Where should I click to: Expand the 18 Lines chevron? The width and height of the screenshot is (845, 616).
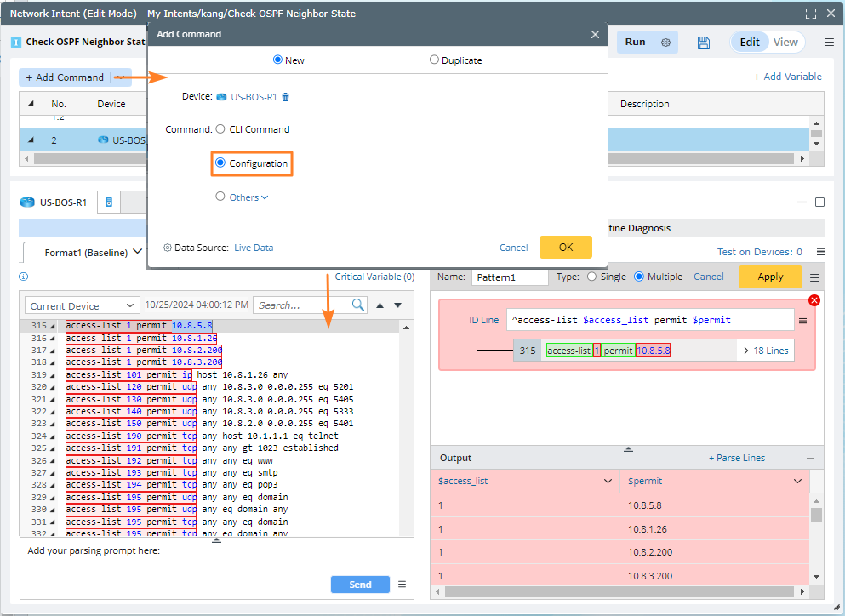click(746, 351)
